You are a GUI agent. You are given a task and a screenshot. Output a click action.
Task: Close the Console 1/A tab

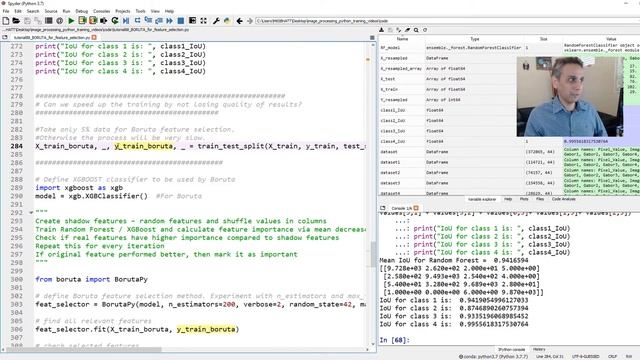[x=416, y=208]
